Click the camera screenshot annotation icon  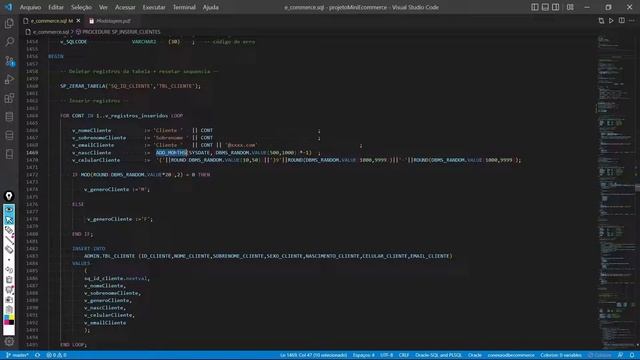coord(9,299)
